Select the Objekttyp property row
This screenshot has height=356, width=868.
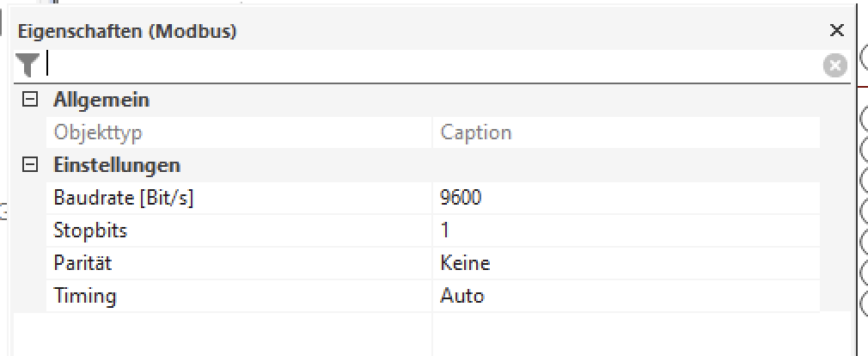(98, 132)
